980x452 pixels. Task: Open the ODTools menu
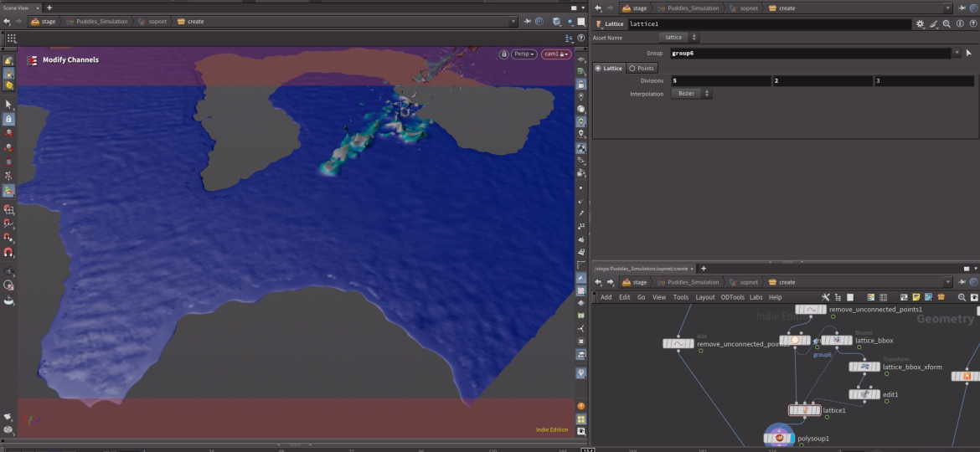[732, 297]
